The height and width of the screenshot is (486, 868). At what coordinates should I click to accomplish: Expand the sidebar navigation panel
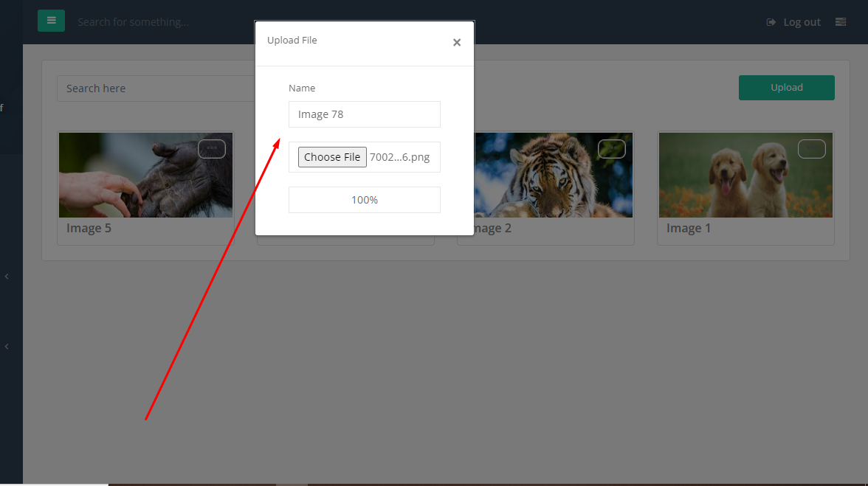pyautogui.click(x=51, y=21)
